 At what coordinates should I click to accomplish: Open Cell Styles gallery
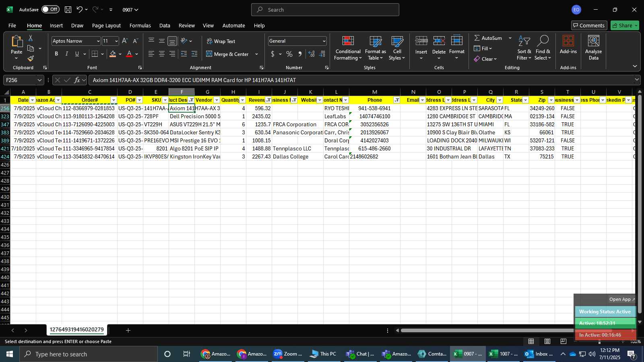(x=397, y=48)
